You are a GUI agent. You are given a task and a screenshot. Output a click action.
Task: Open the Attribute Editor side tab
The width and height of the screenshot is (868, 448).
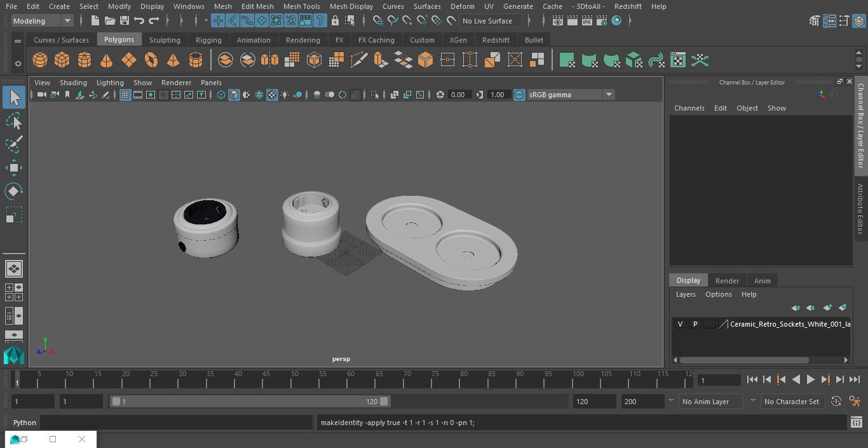[860, 209]
